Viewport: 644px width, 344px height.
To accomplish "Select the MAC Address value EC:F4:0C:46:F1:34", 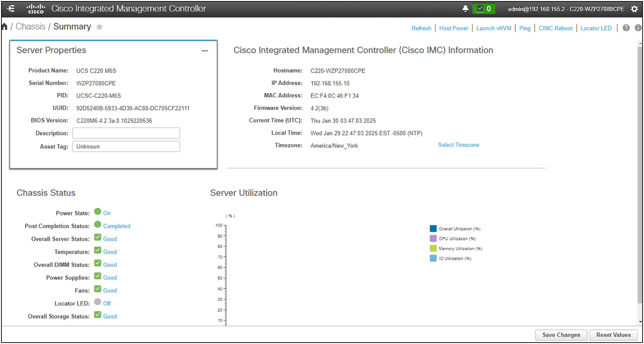I will 334,96.
